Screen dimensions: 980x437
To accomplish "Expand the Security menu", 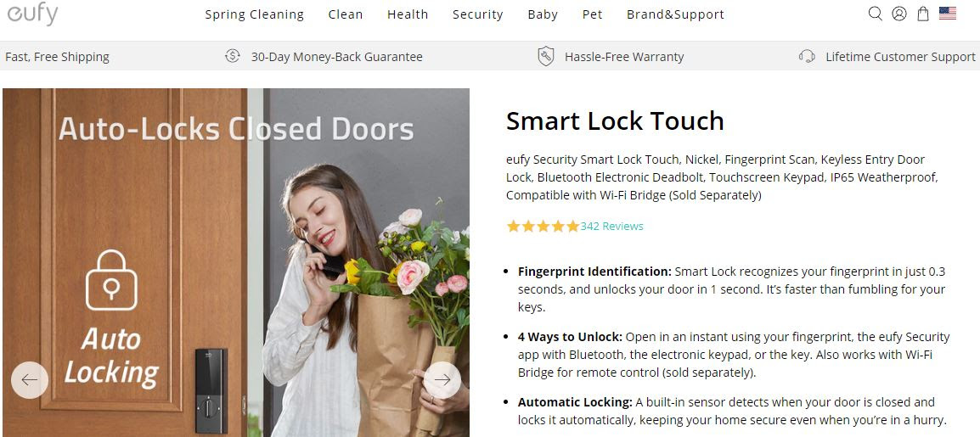I will (x=477, y=14).
